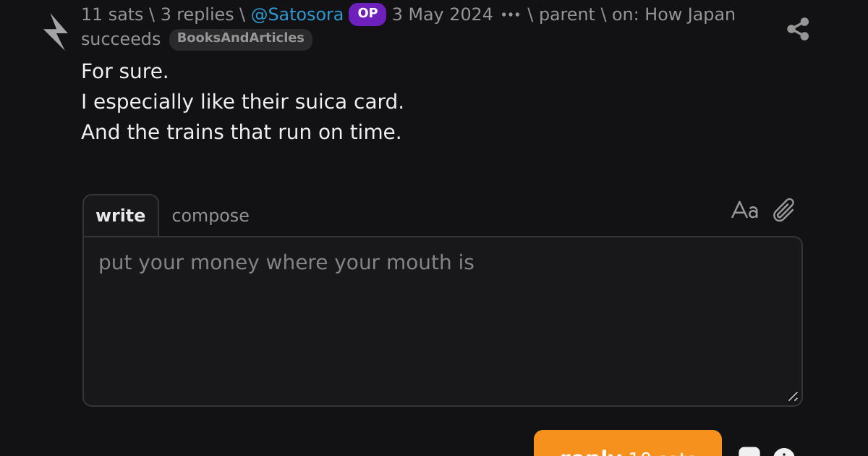View the 3 replies link
The height and width of the screenshot is (456, 868).
coord(197,14)
